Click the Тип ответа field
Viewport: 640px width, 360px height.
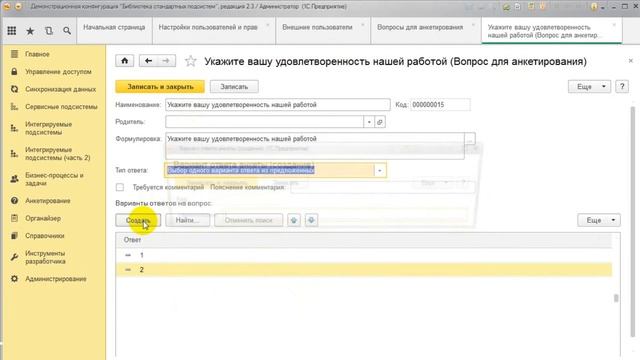[x=269, y=170]
